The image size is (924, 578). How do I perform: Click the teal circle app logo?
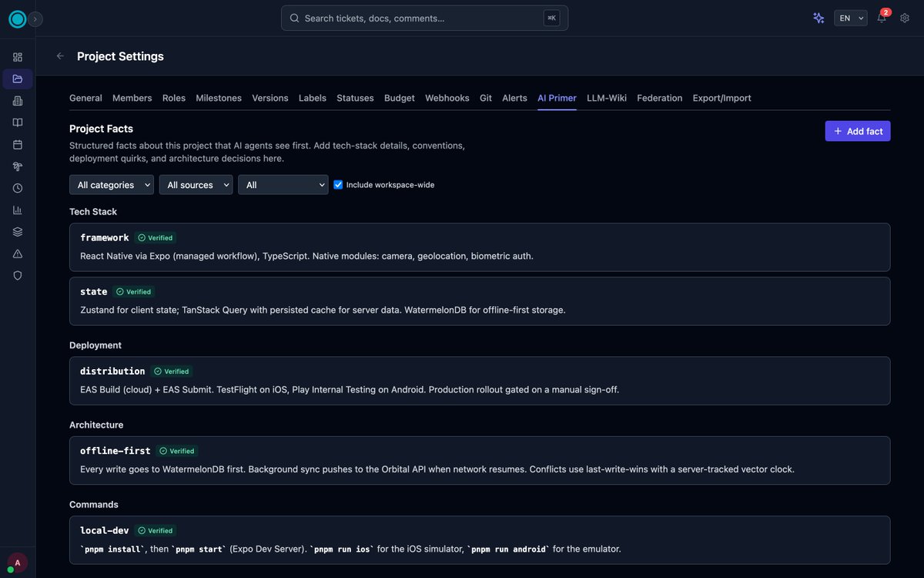tap(17, 19)
